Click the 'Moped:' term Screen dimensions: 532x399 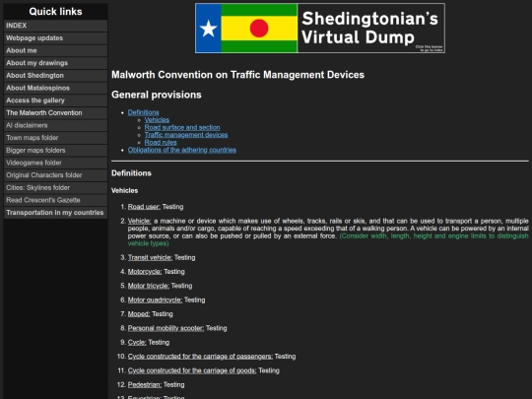[139, 314]
